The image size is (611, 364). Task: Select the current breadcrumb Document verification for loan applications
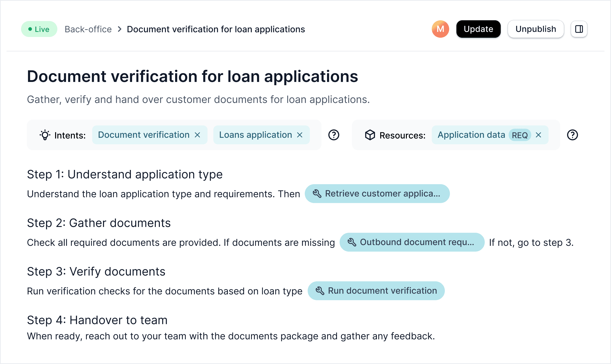[x=216, y=29]
